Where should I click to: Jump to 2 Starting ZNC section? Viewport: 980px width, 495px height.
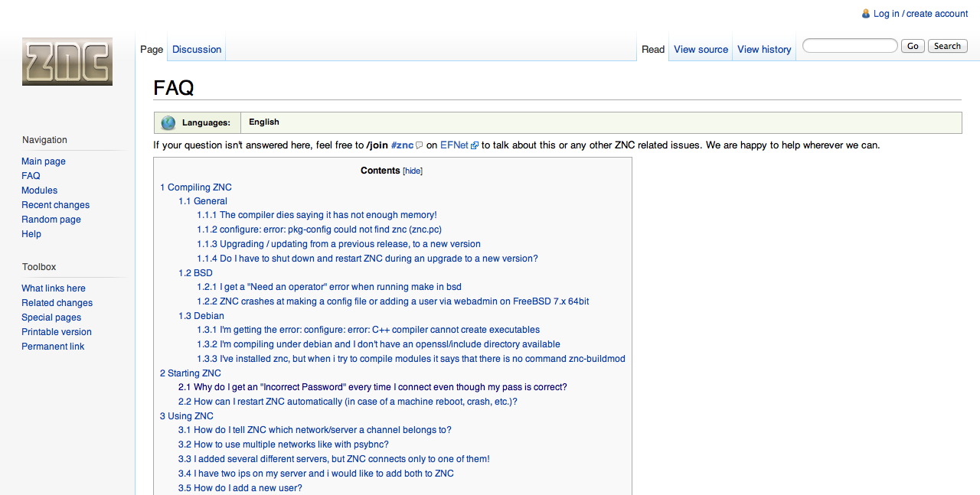[x=191, y=373]
